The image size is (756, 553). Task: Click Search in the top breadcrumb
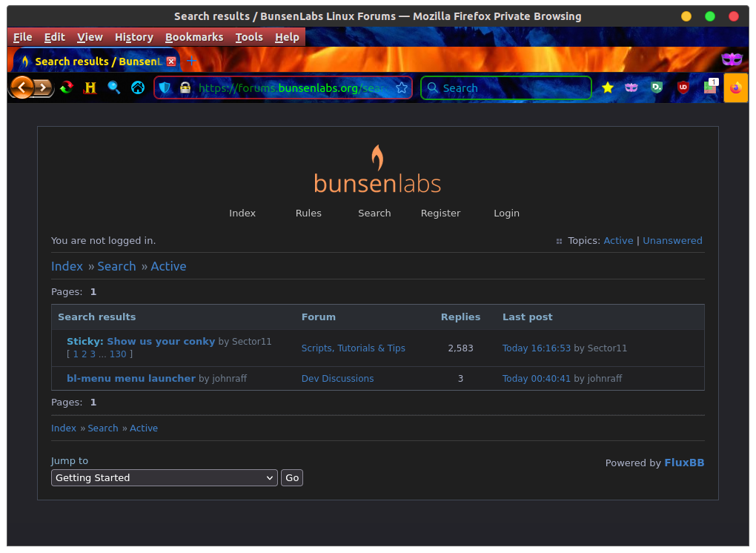pos(116,266)
